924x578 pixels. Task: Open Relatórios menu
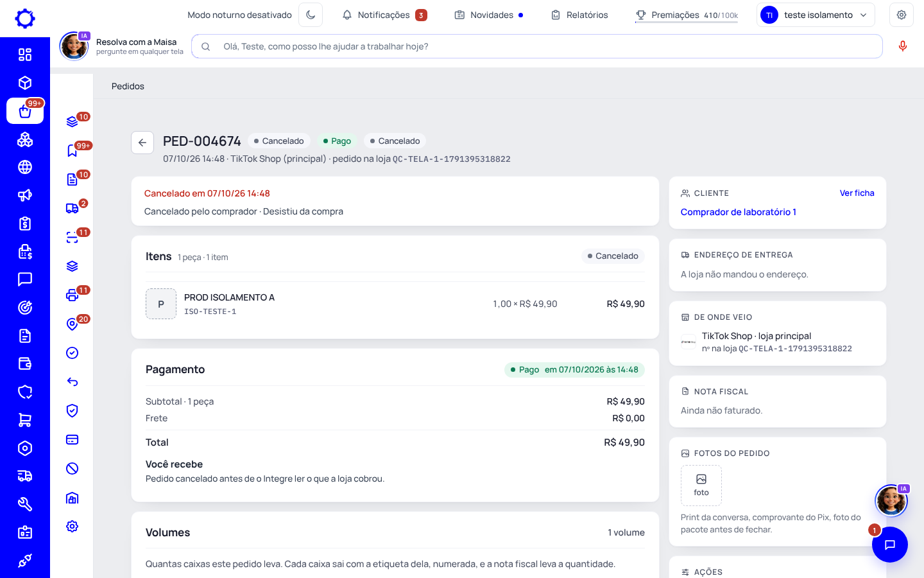coord(579,15)
